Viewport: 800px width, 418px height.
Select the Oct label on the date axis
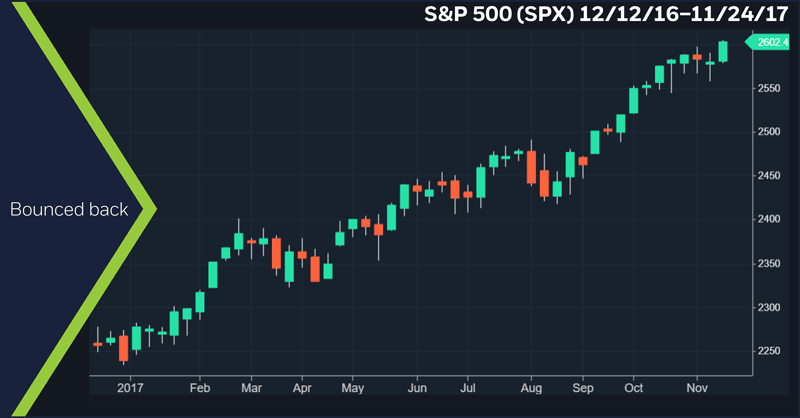(x=634, y=386)
